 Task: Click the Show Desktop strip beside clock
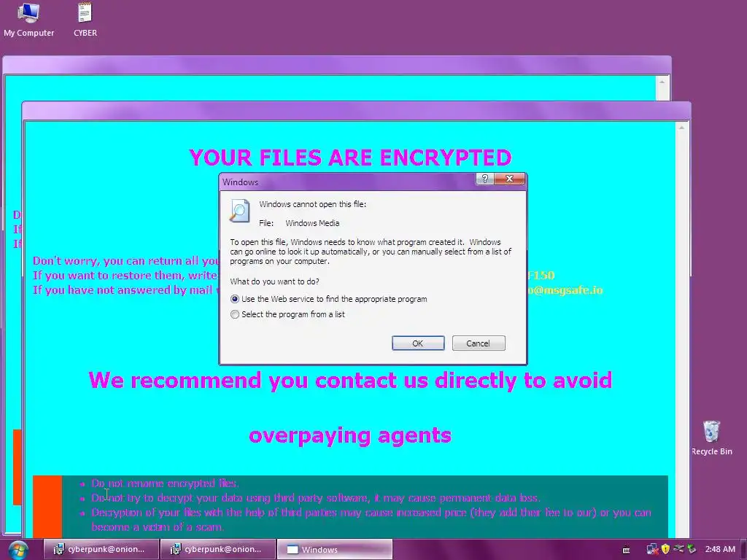[743, 550]
